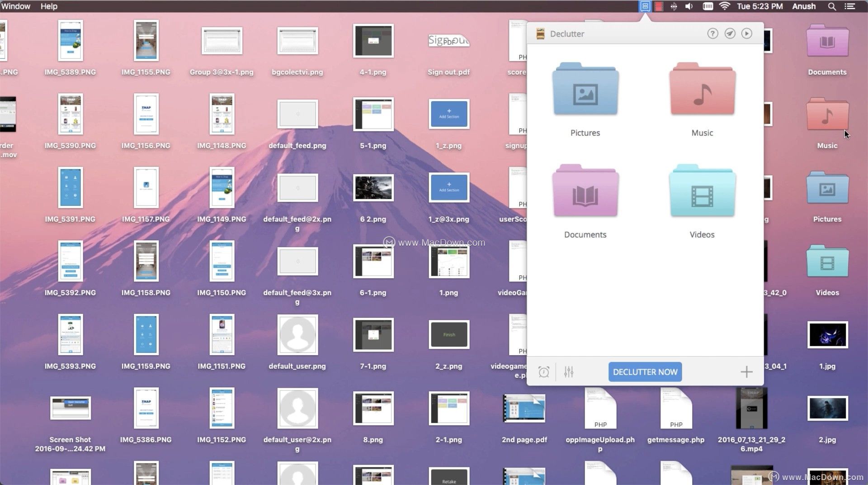The image size is (868, 485).
Task: Click the Wi-Fi status icon
Action: [725, 6]
